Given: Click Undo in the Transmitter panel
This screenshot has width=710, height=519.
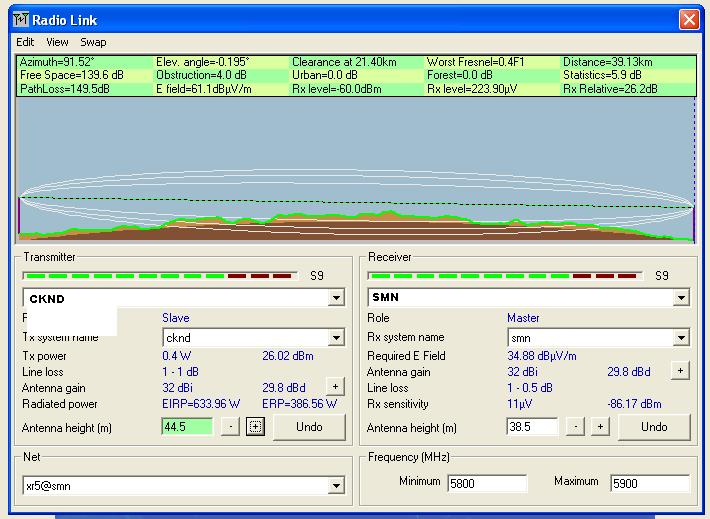Looking at the screenshot, I should click(x=309, y=427).
